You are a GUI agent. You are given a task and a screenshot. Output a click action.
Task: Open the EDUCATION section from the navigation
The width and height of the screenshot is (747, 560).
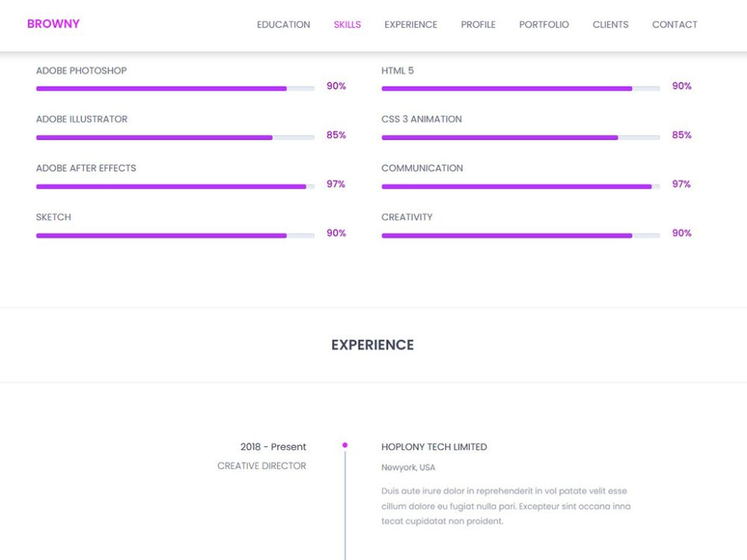(x=283, y=25)
